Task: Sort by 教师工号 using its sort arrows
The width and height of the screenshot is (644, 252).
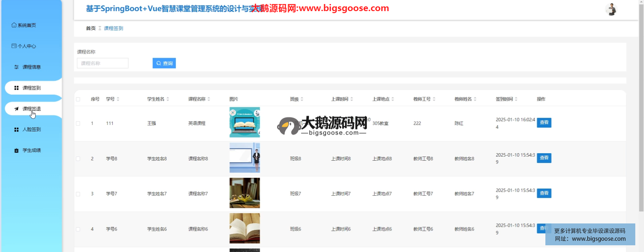Action: 434,99
